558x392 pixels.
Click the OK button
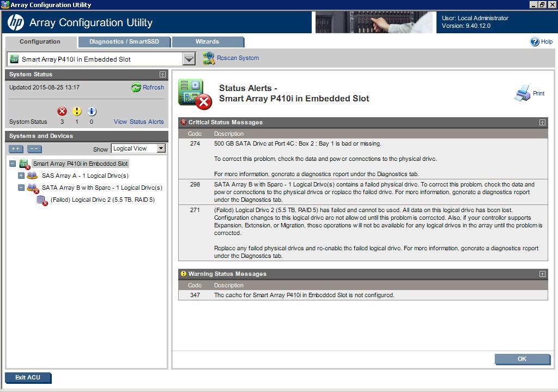522,359
